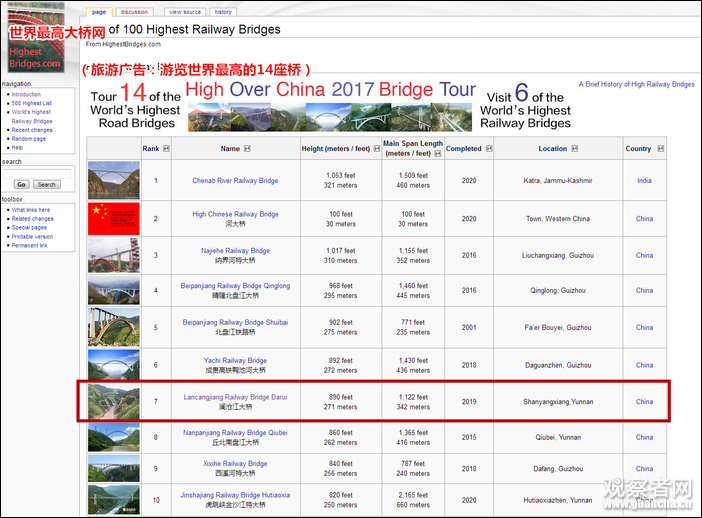Sort by Country column icon

point(661,149)
